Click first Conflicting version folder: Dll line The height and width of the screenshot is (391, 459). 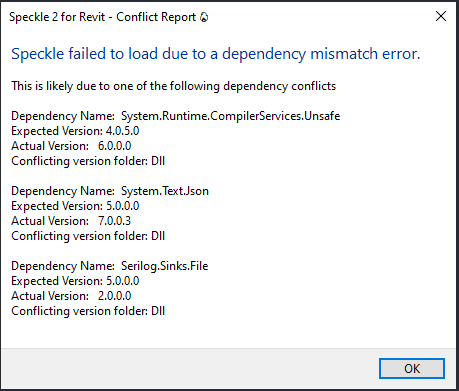tap(88, 161)
